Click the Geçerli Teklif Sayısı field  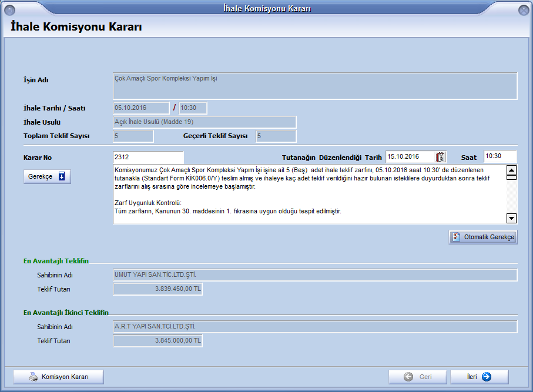coord(275,136)
